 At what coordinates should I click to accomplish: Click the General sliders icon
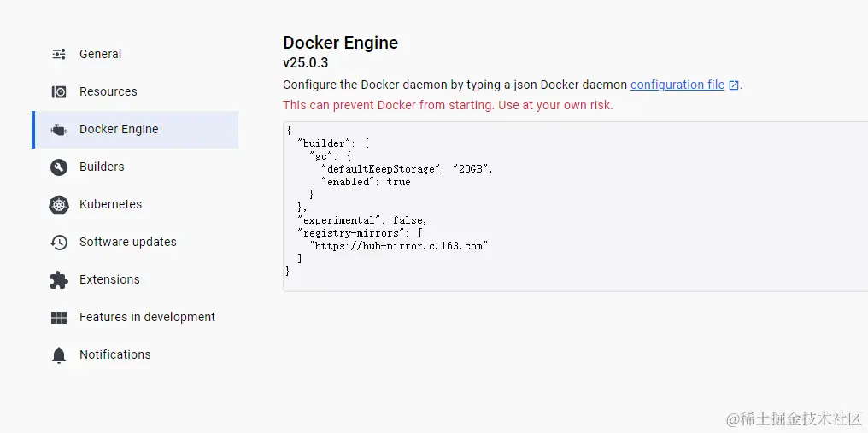[59, 54]
